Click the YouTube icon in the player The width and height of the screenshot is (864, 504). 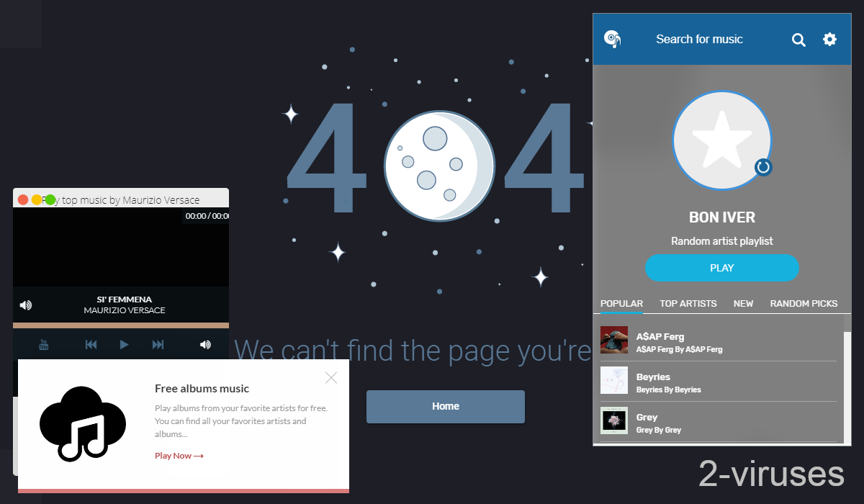[43, 345]
